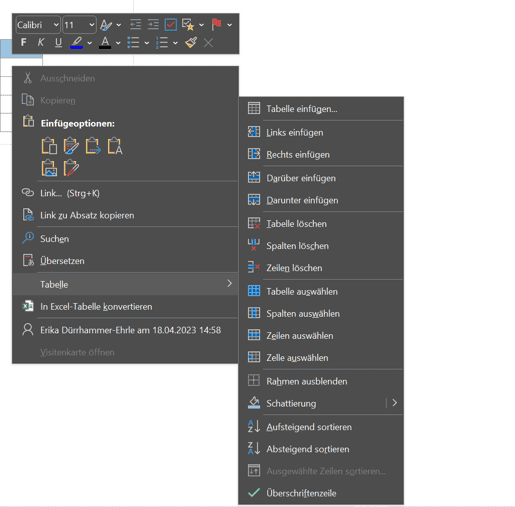
Task: Select Suchen in context menu
Action: click(x=125, y=239)
